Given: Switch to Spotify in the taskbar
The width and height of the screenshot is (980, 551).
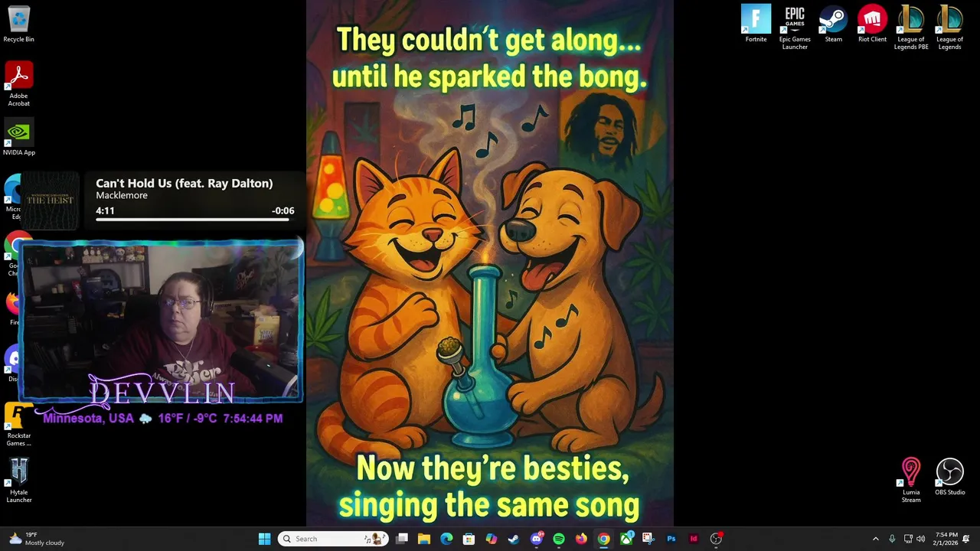Looking at the screenshot, I should pyautogui.click(x=559, y=539).
